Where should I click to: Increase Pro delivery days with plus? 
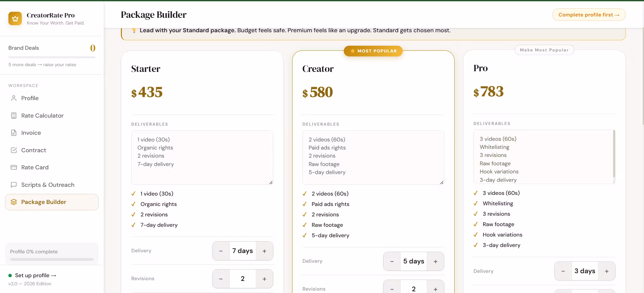pyautogui.click(x=607, y=271)
